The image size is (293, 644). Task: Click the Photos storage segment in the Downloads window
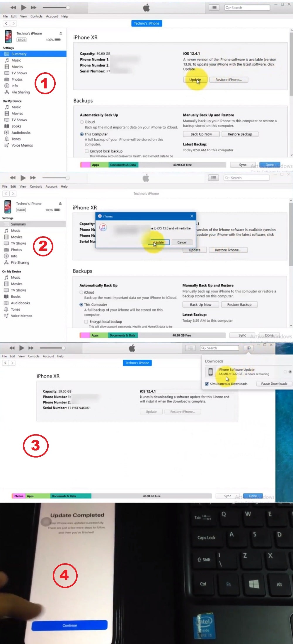18,496
